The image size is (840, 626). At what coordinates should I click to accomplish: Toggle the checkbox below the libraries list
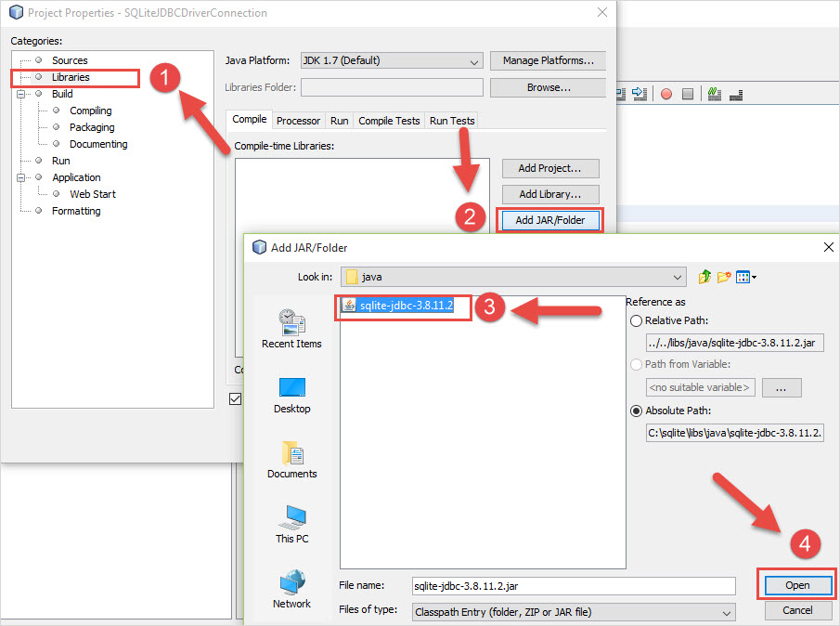[x=235, y=398]
